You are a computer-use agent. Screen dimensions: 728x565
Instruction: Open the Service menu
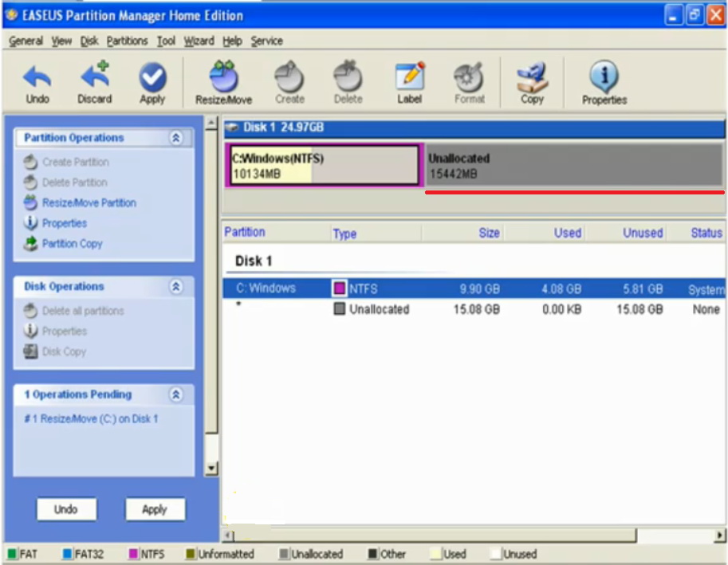266,41
